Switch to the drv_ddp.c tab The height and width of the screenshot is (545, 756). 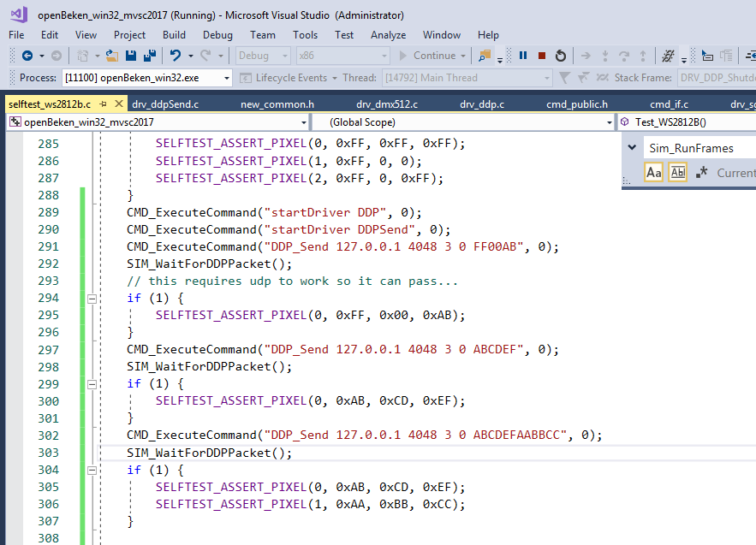pos(481,104)
